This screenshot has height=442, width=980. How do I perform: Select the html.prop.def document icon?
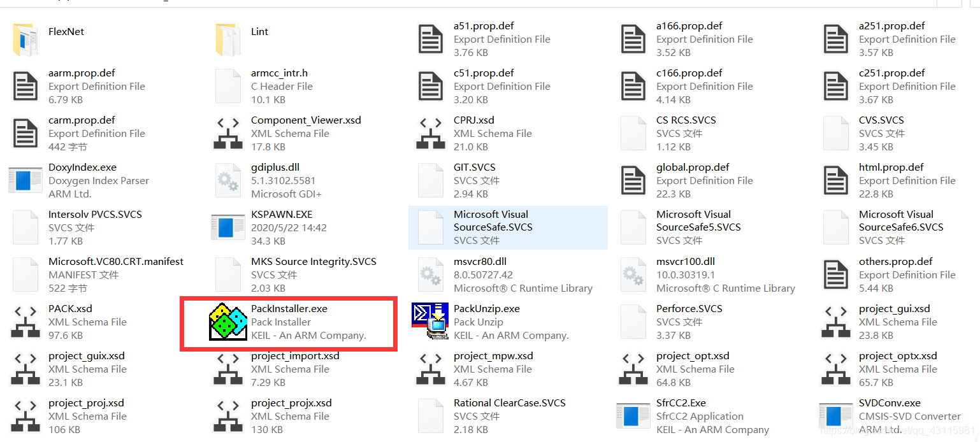(x=836, y=181)
